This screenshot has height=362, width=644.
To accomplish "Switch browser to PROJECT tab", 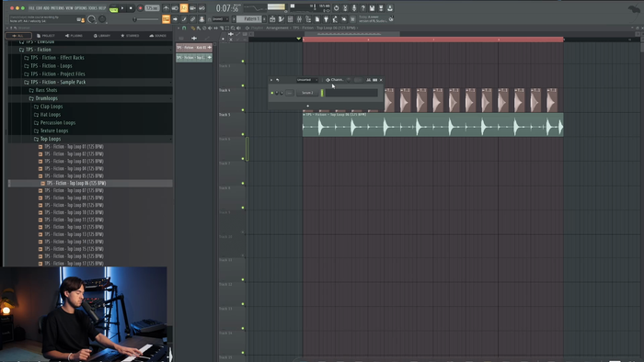I will point(46,36).
